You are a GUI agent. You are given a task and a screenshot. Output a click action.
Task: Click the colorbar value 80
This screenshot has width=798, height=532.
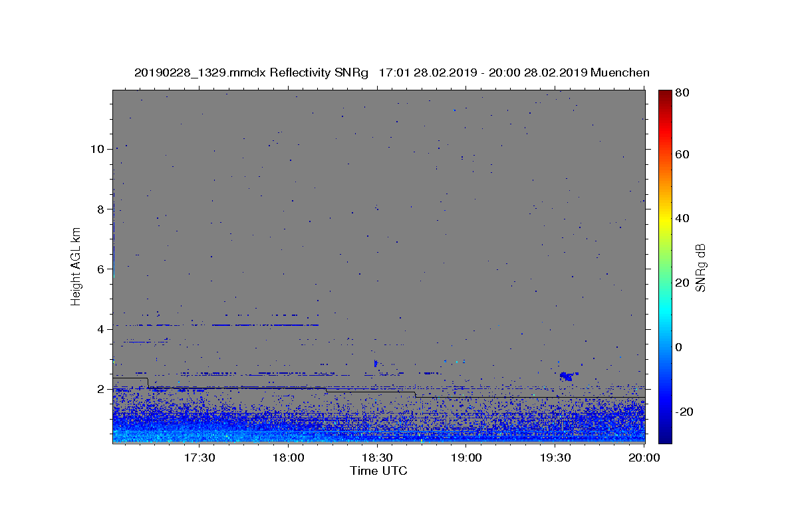click(x=684, y=92)
